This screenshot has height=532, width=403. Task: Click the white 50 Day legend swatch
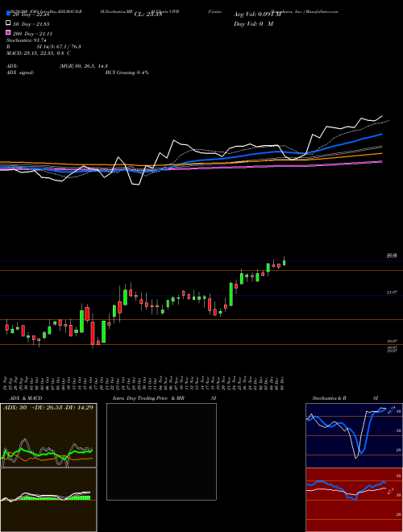[8, 23]
